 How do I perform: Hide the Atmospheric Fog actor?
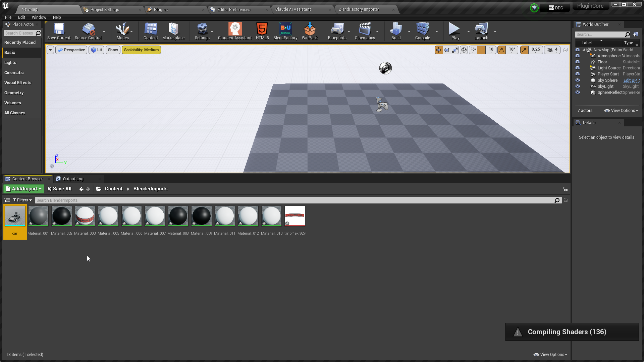click(x=578, y=56)
